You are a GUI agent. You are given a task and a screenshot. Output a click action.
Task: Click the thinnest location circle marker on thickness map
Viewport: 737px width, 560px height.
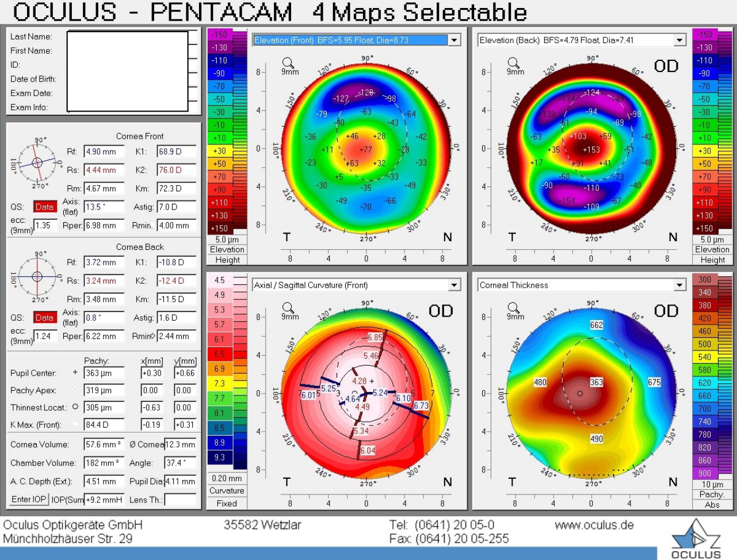click(580, 394)
